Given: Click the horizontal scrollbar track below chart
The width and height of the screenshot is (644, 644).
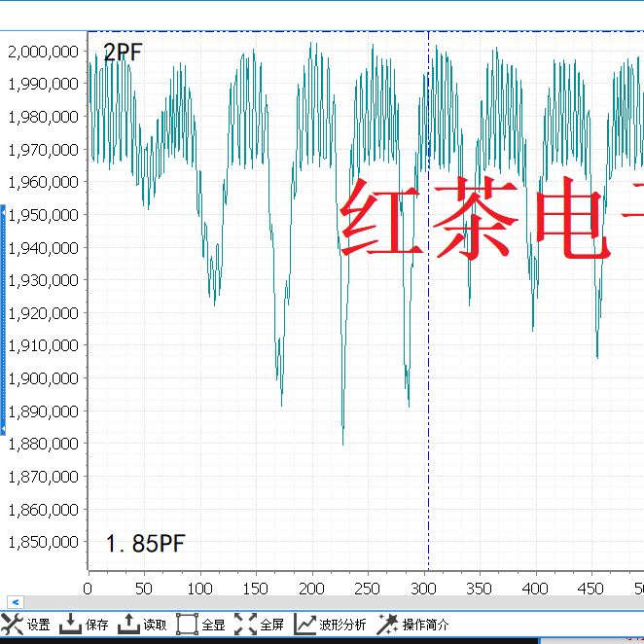Looking at the screenshot, I should tap(334, 602).
